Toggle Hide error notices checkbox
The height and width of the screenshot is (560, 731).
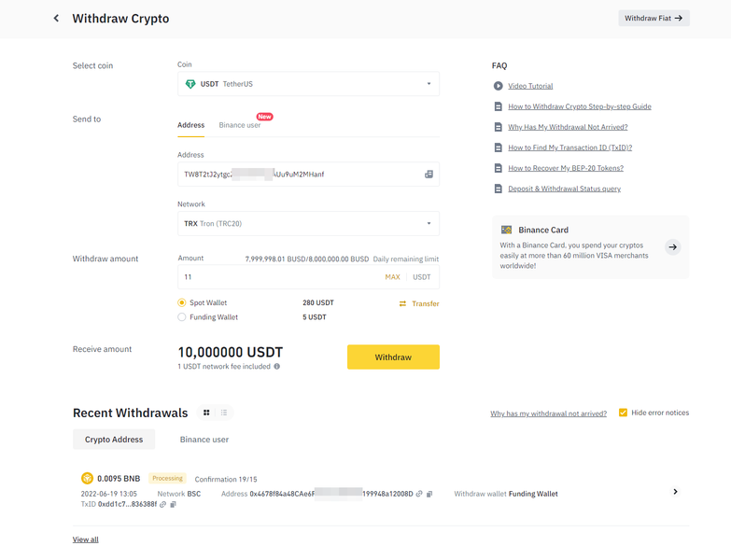[623, 413]
